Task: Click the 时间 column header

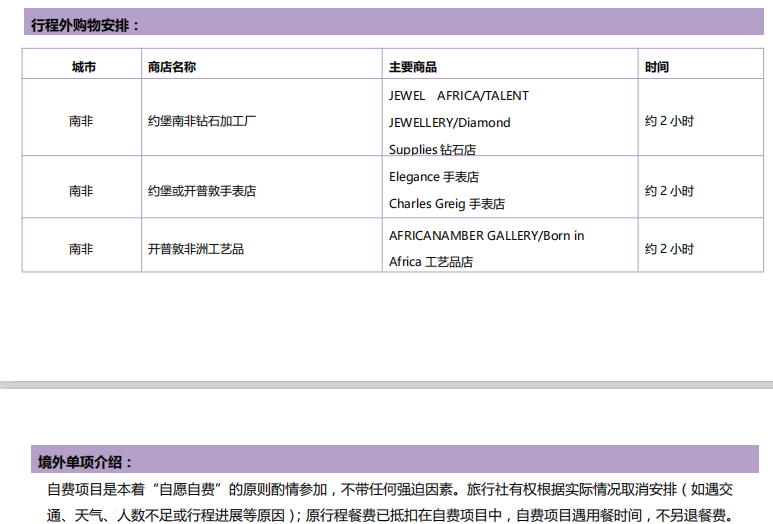Action: (657, 67)
